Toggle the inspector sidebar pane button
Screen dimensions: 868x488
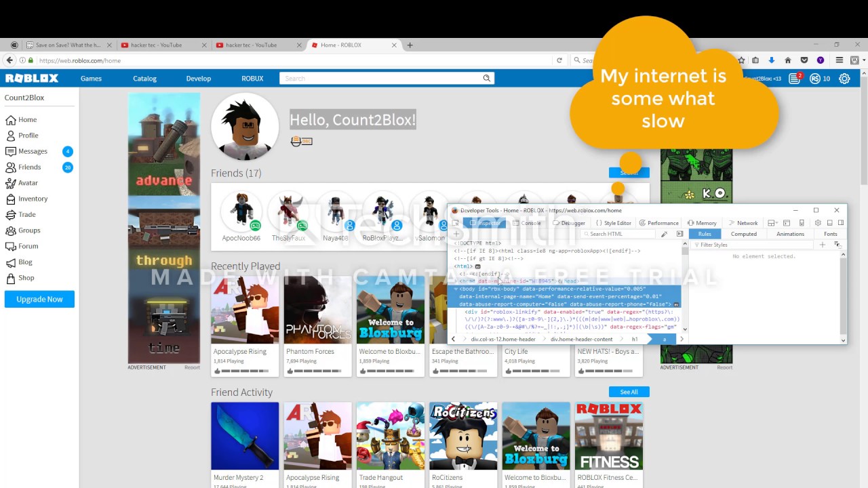pos(679,234)
